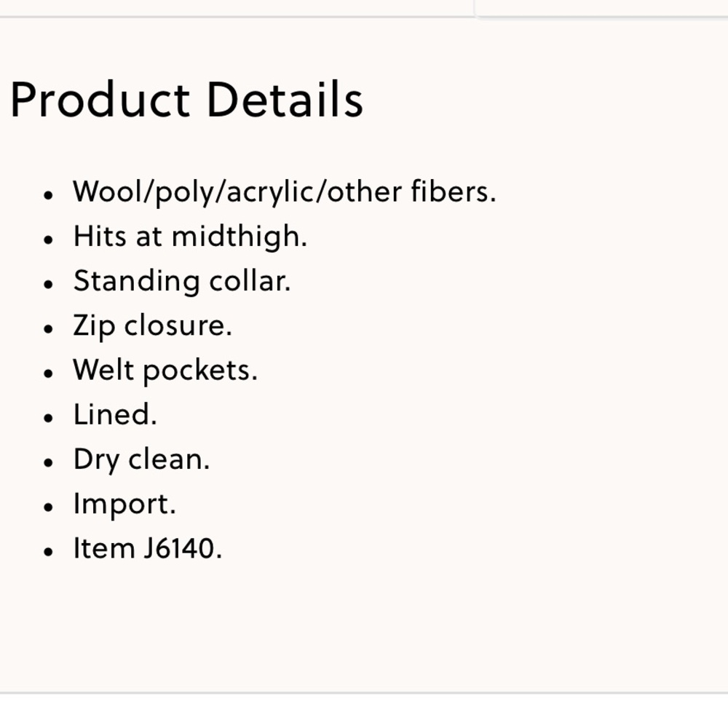Viewport: 728px width, 728px height.
Task: Select the Standing collar list item
Action: [x=182, y=281]
